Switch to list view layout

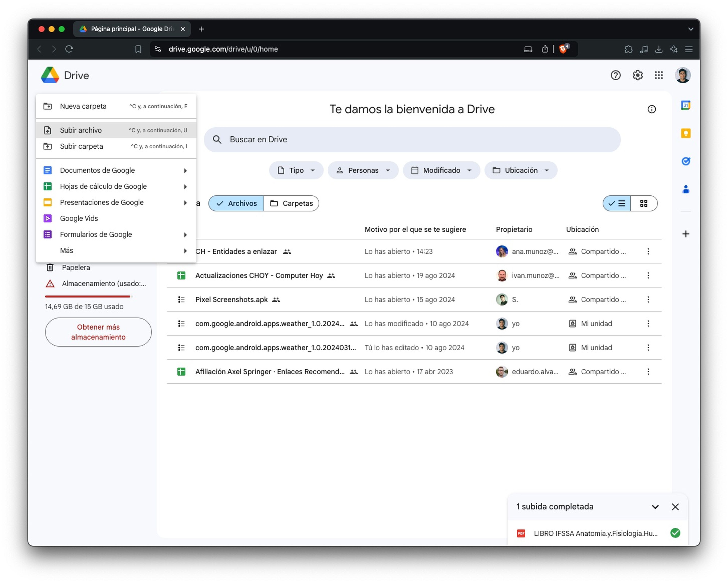pos(617,203)
